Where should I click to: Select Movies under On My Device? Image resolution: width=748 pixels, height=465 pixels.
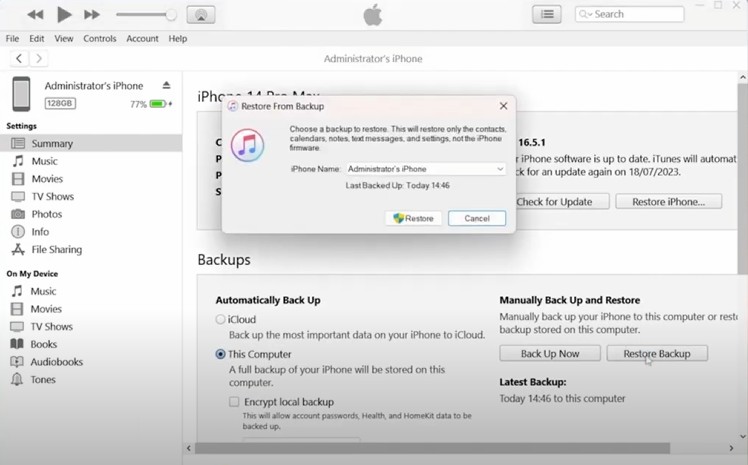(x=91, y=309)
